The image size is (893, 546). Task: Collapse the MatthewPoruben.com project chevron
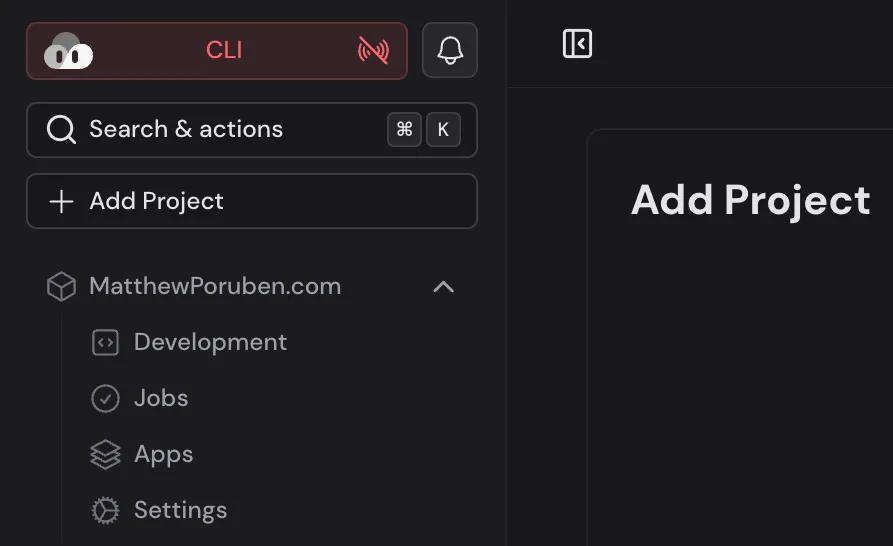[443, 287]
